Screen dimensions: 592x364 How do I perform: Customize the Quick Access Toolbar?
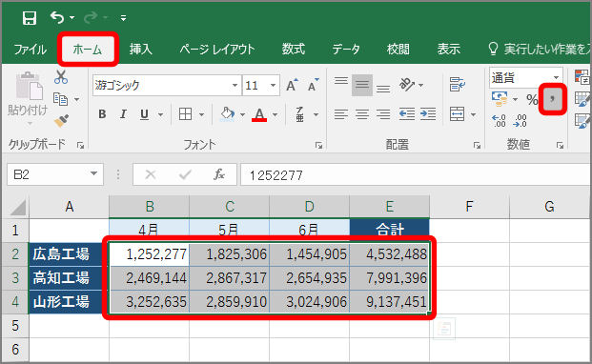tap(123, 18)
